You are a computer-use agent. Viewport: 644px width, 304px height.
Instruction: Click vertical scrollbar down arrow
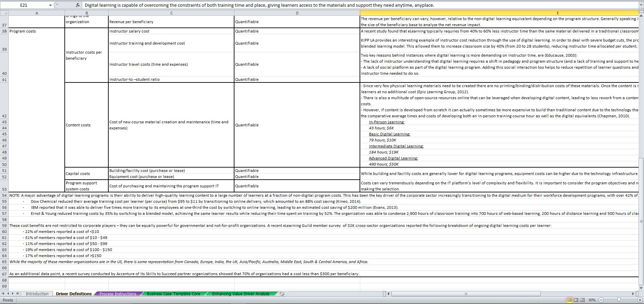click(641, 288)
